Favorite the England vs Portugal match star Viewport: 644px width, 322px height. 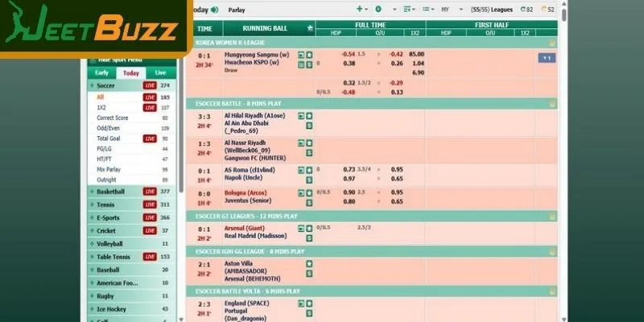[309, 303]
